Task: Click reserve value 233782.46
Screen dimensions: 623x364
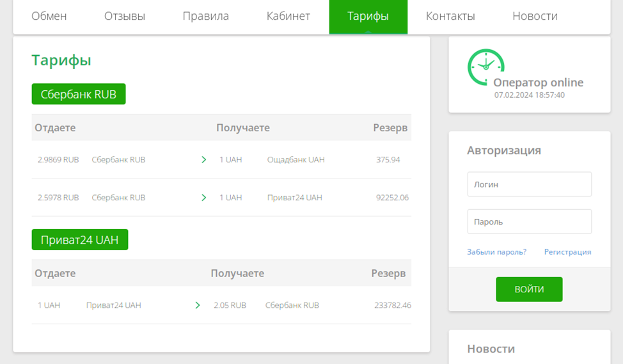Action: point(393,305)
